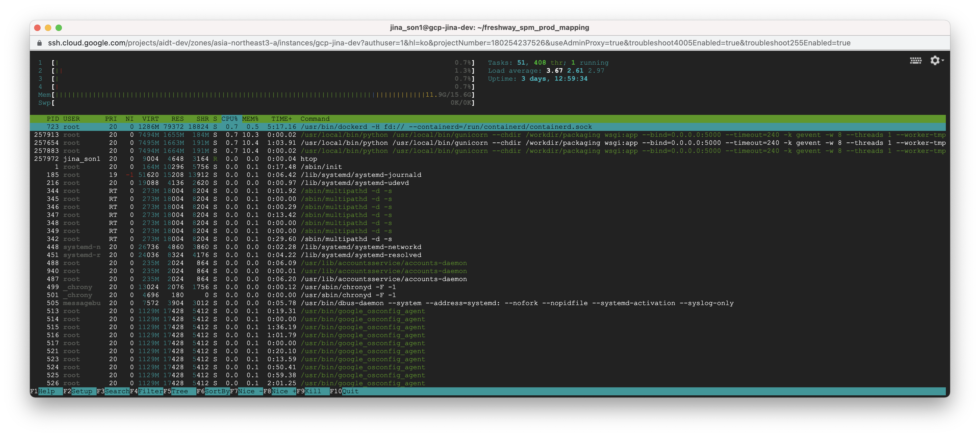Open the F6 SortBy menu
The image size is (980, 437).
point(217,391)
